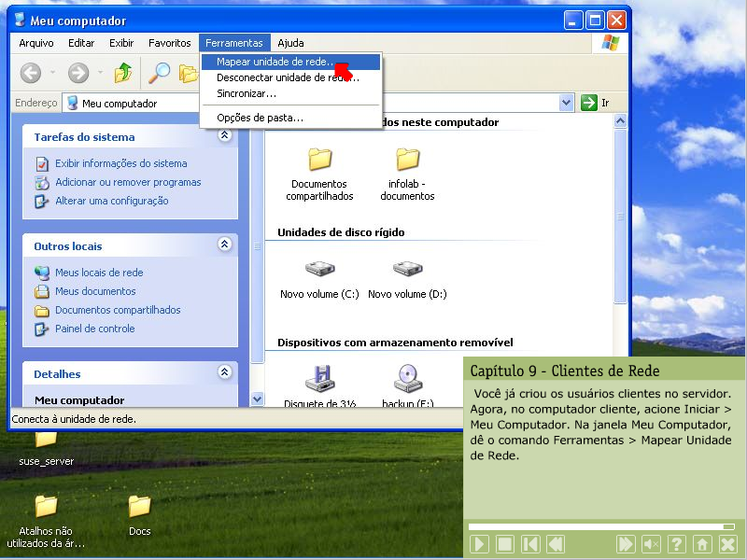747x560 pixels.
Task: Select Mapear unidade de rede menu item
Action: point(275,62)
